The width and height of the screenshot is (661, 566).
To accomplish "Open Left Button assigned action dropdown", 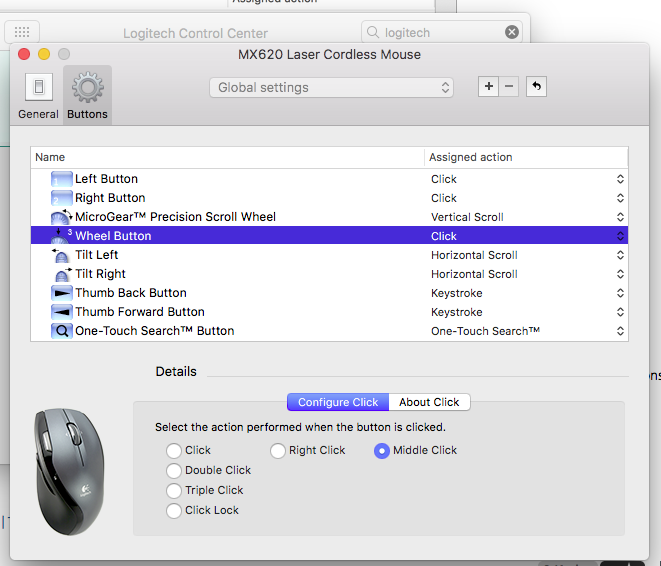I will click(620, 179).
